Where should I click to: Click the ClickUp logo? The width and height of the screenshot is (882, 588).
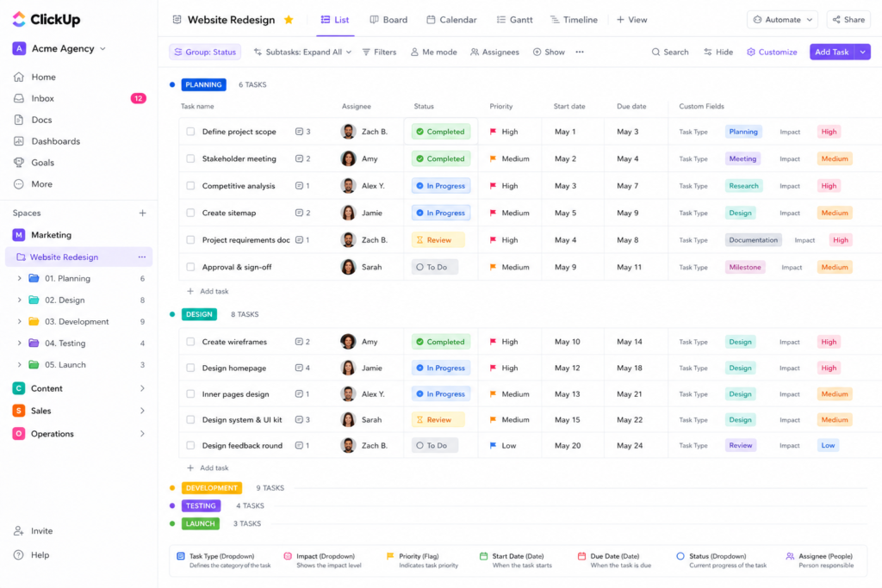(47, 19)
